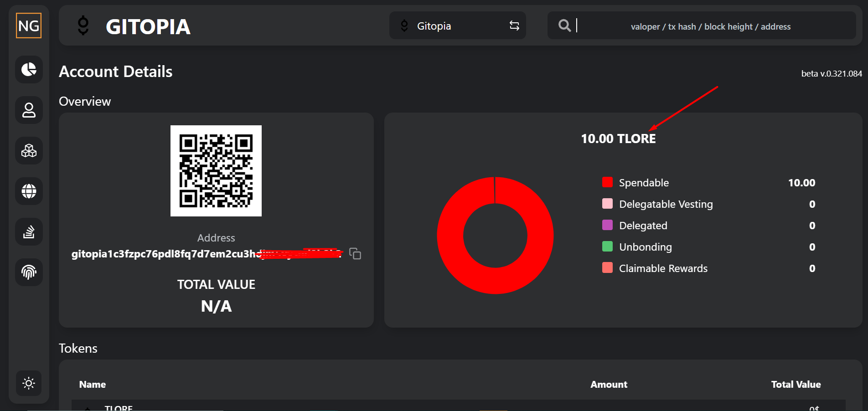Click the red Spendable legend swatch
Viewport: 868px width, 411px height.
[607, 182]
